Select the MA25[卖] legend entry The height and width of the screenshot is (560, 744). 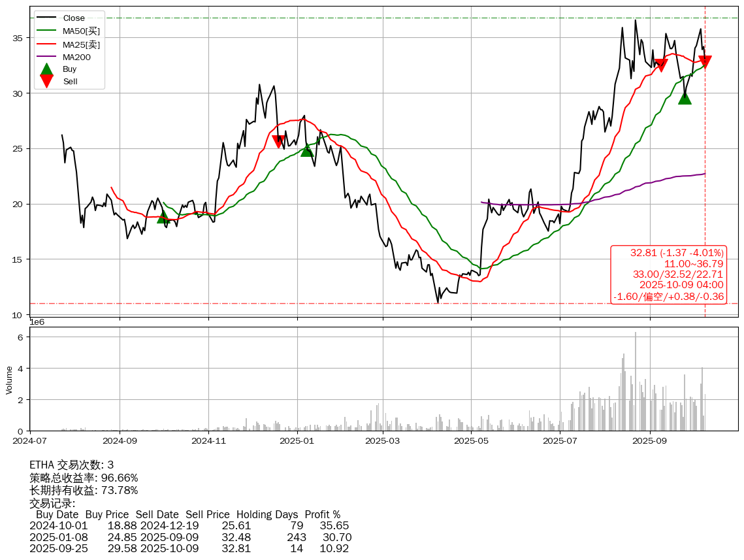tap(81, 44)
